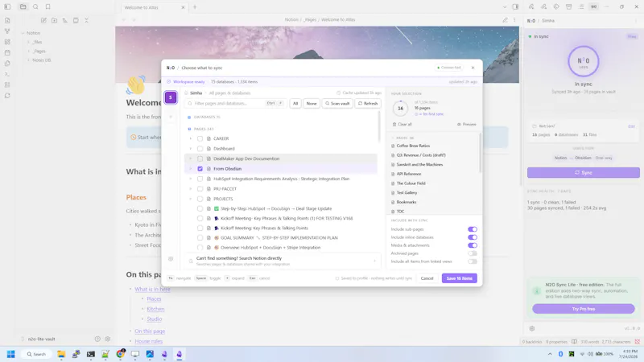Collapse the Notion folder in file tree

(x=23, y=33)
